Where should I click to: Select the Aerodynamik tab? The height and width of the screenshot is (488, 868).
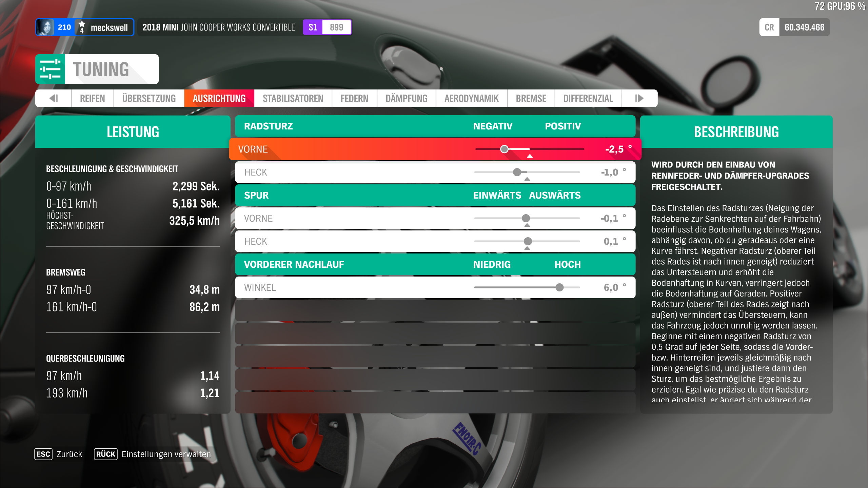471,98
